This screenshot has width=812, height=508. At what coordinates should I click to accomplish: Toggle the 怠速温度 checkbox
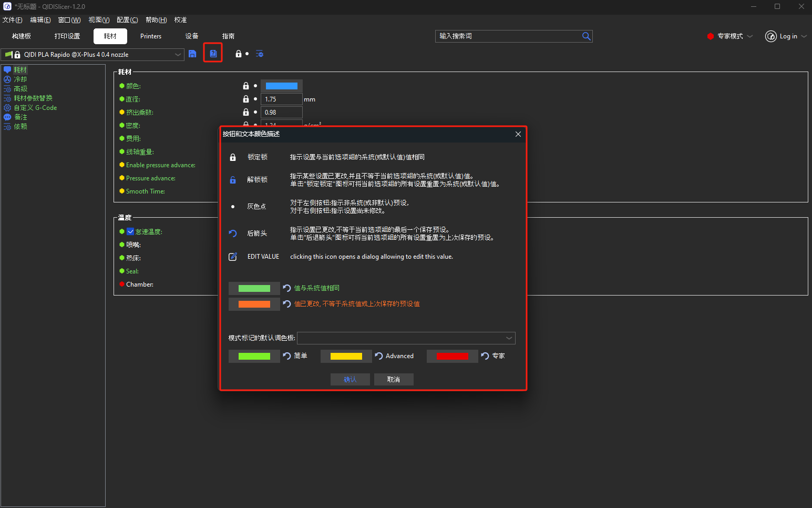pos(130,231)
